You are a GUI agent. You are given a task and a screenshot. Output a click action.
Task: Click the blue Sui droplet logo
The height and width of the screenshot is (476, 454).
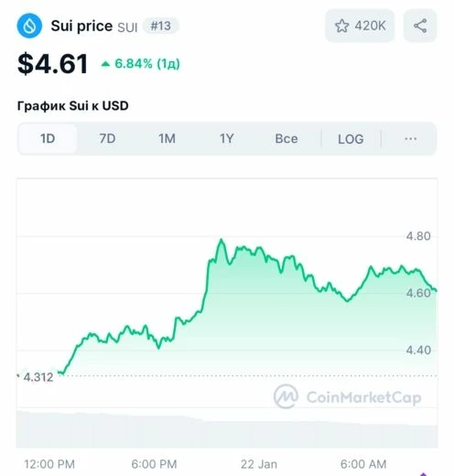coord(29,26)
